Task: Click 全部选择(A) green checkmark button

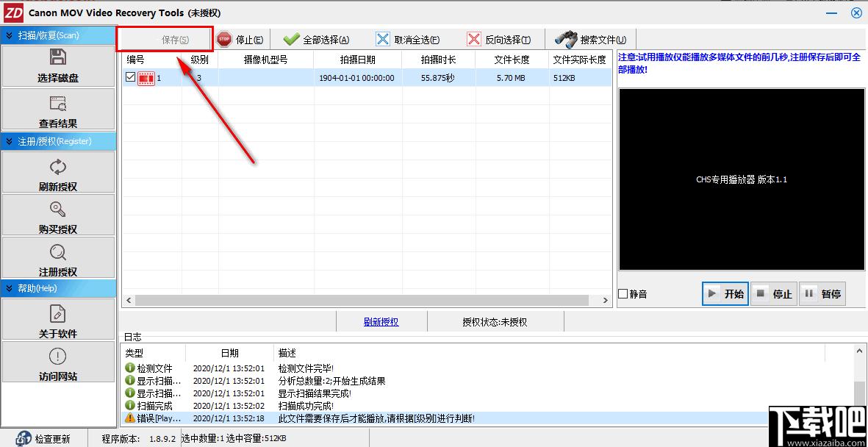Action: tap(315, 39)
